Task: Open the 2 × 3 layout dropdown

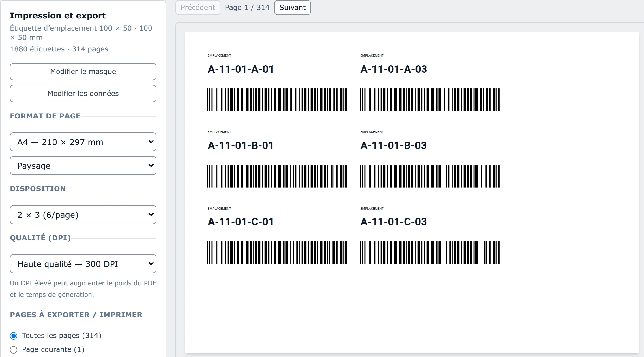Action: point(83,215)
